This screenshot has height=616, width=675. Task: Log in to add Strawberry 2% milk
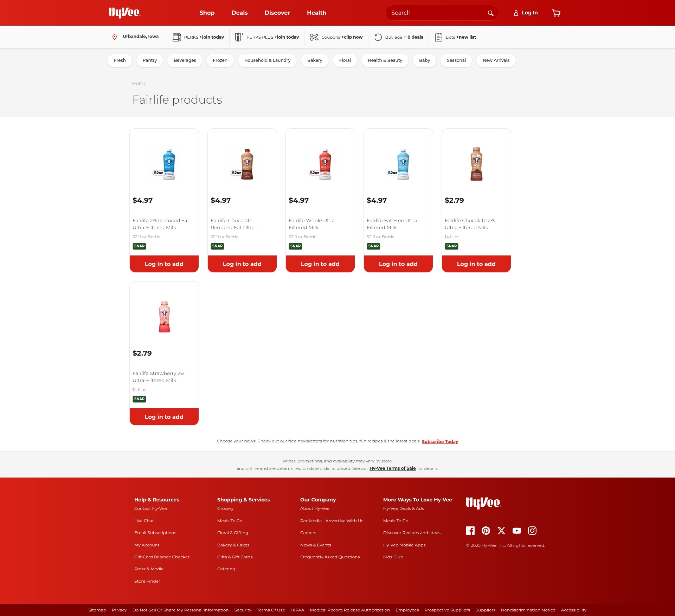click(164, 417)
